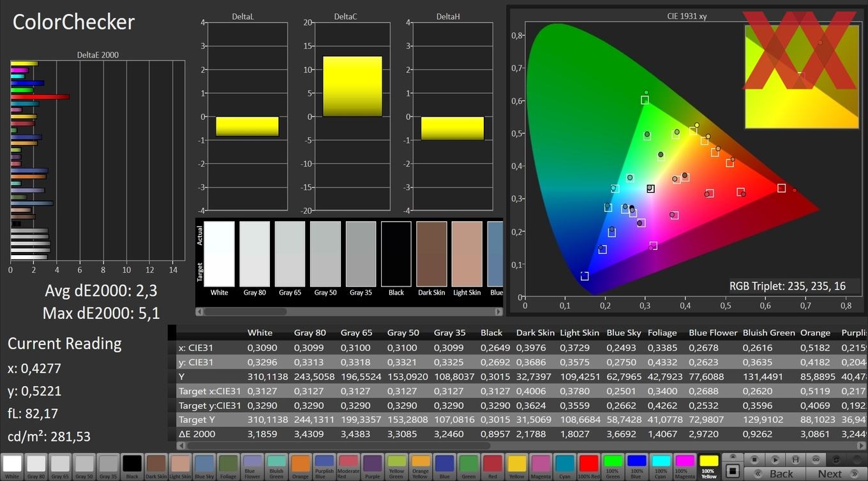
Task: Select the Gray 65 bottom swatch
Action: pos(60,466)
